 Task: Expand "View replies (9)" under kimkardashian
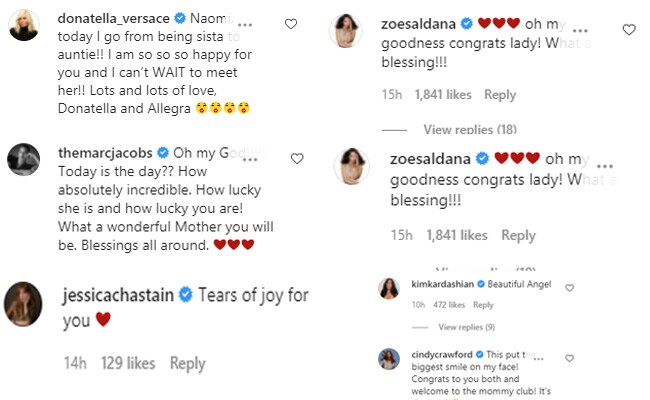point(468,327)
